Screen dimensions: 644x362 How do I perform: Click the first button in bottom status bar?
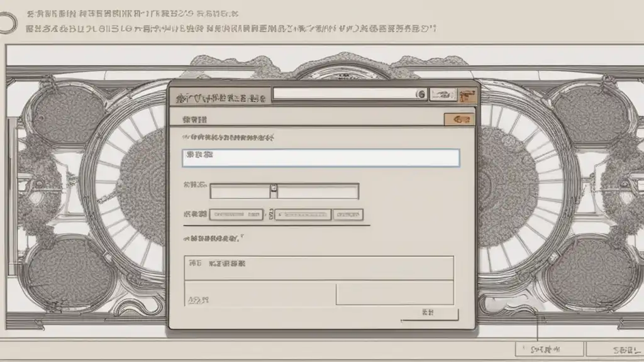pos(549,349)
